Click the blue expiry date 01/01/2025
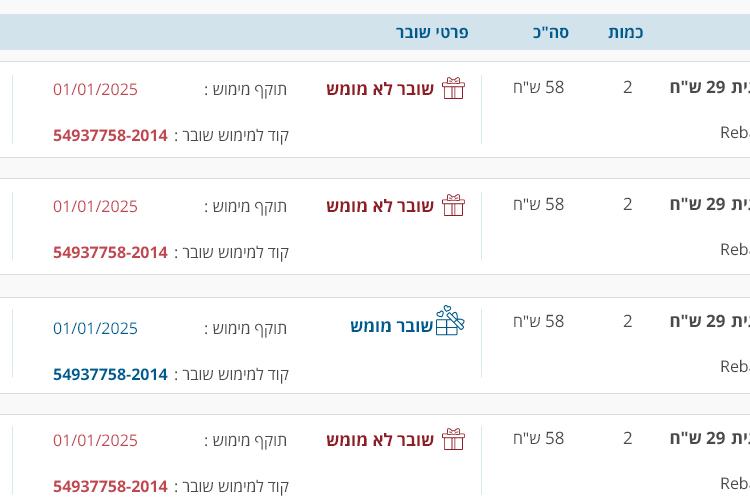The height and width of the screenshot is (500, 750). 95,328
